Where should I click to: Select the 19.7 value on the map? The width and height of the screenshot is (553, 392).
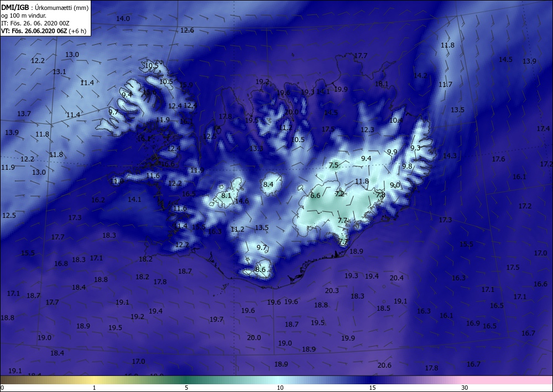coord(216,320)
